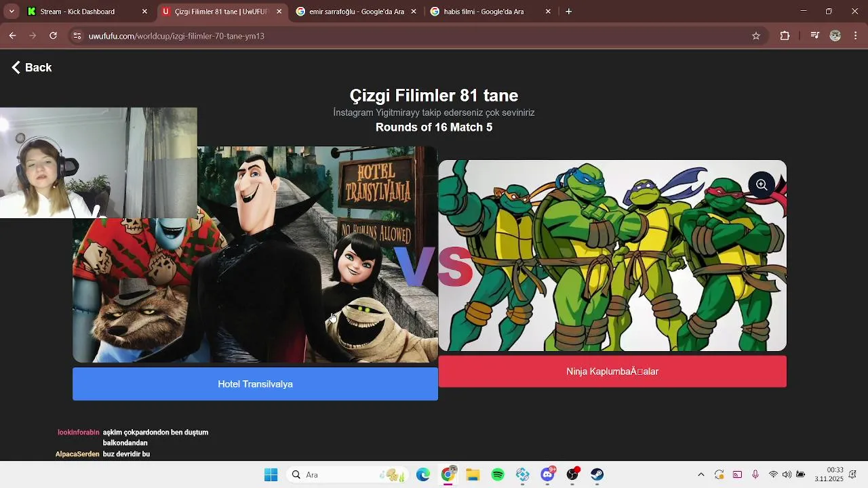Zoom the Ninja Kaplumbağalar image with magnifier
The width and height of the screenshot is (868, 488).
tap(762, 184)
